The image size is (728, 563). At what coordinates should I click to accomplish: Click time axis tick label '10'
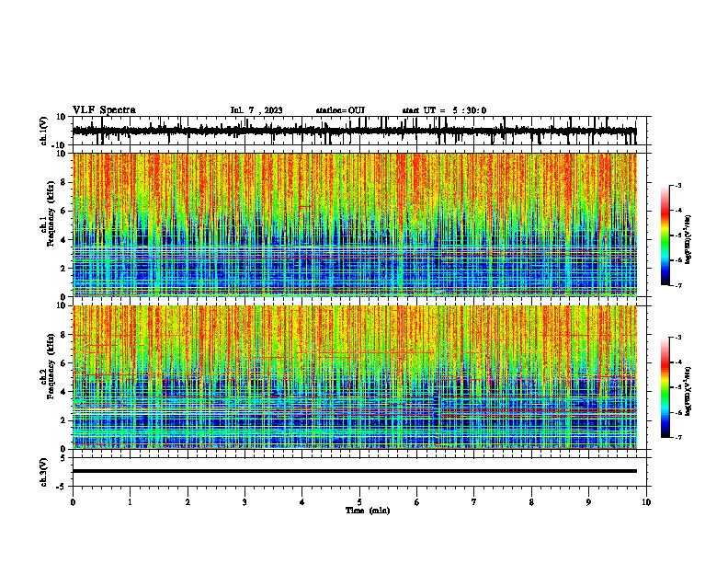click(646, 502)
